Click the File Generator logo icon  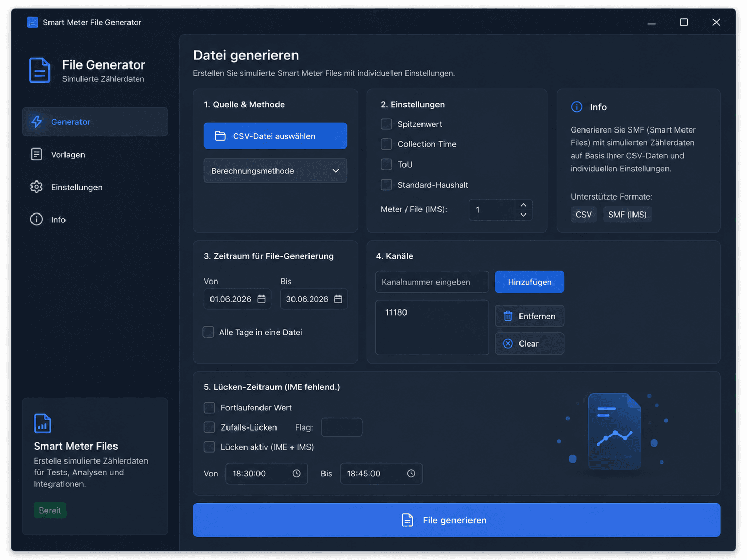pyautogui.click(x=40, y=70)
